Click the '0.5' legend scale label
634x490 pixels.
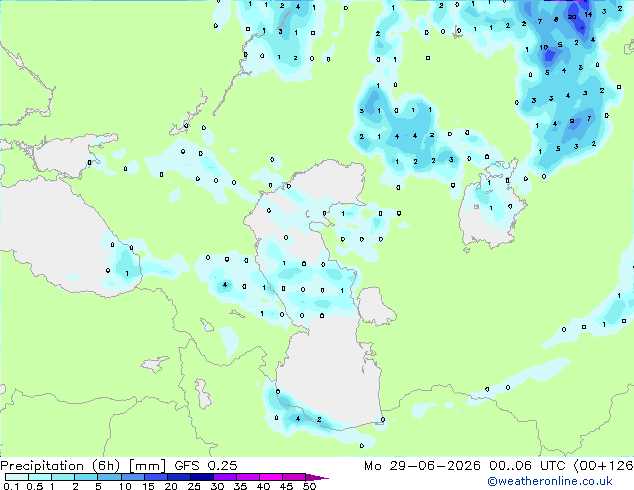35,486
